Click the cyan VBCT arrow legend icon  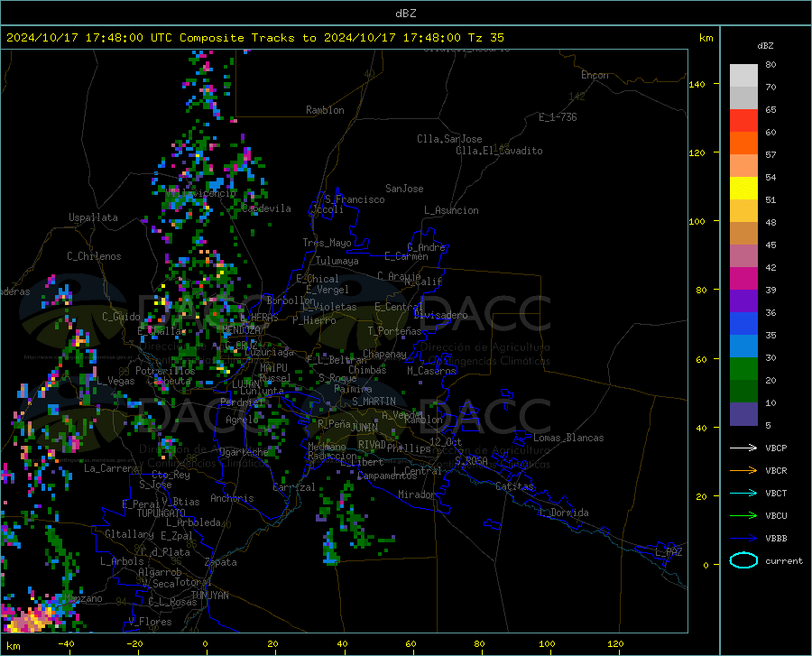[x=743, y=493]
